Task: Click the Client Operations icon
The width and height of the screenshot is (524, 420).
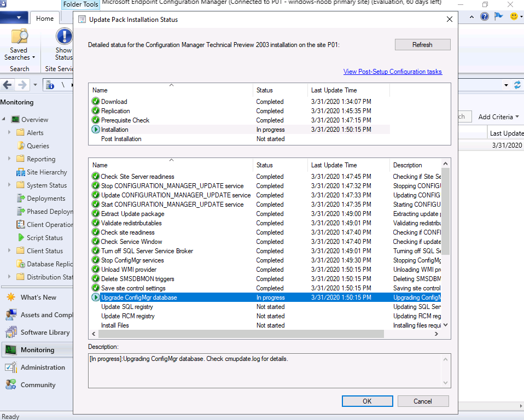Action: [21, 225]
